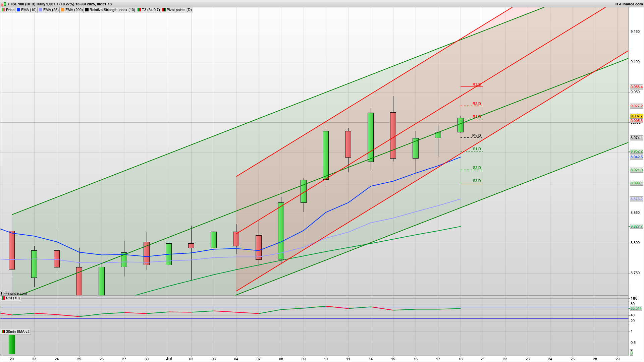Open the EMA (10) indicator legend button
Image resolution: width=644 pixels, height=362 pixels.
[26, 10]
